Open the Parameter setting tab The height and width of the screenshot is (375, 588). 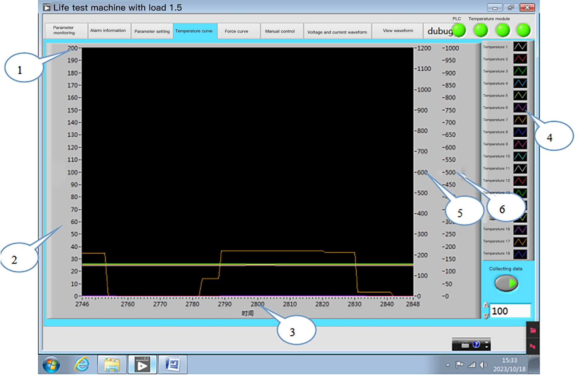coord(152,31)
